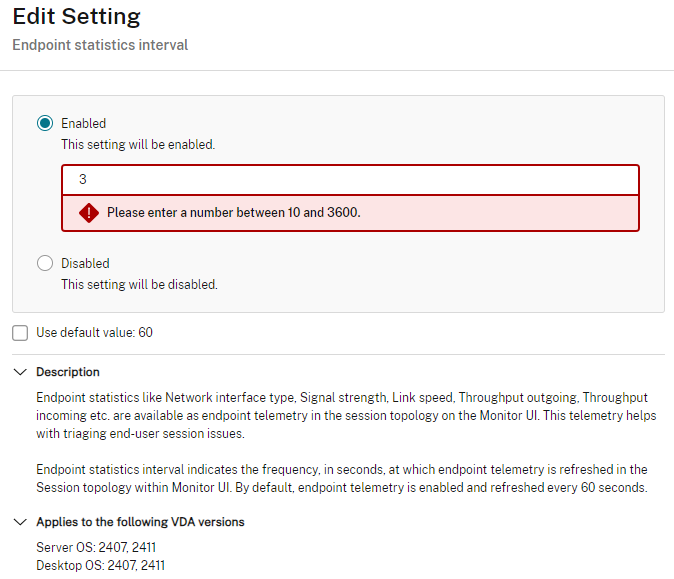Click the Use default value: 60 label
The image size is (674, 579).
coord(95,332)
